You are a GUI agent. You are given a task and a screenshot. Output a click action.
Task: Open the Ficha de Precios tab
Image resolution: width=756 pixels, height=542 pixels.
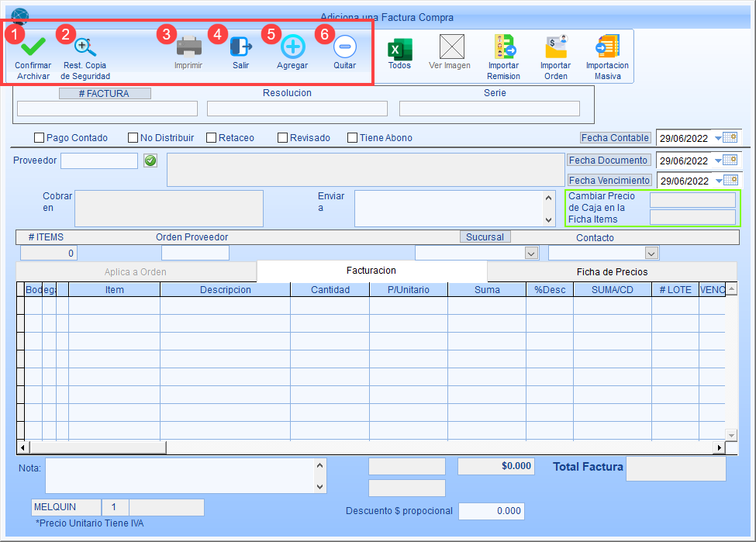click(612, 272)
